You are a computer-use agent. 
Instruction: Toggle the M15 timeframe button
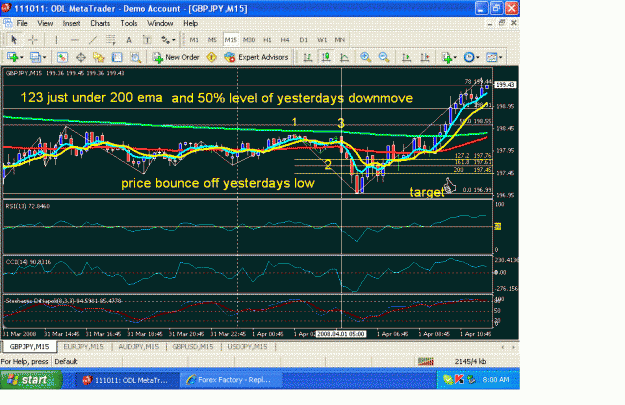tap(230, 39)
